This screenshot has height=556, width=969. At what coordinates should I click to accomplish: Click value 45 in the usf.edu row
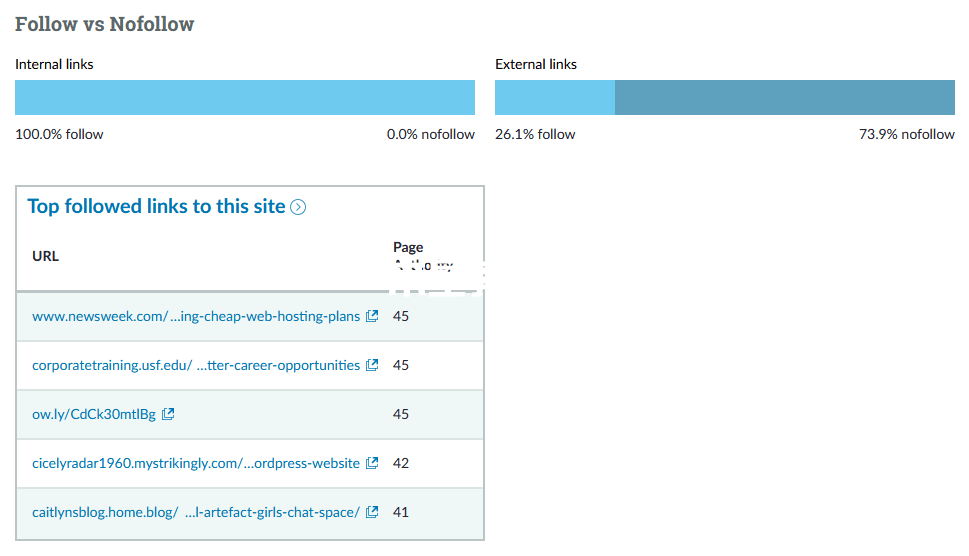400,365
